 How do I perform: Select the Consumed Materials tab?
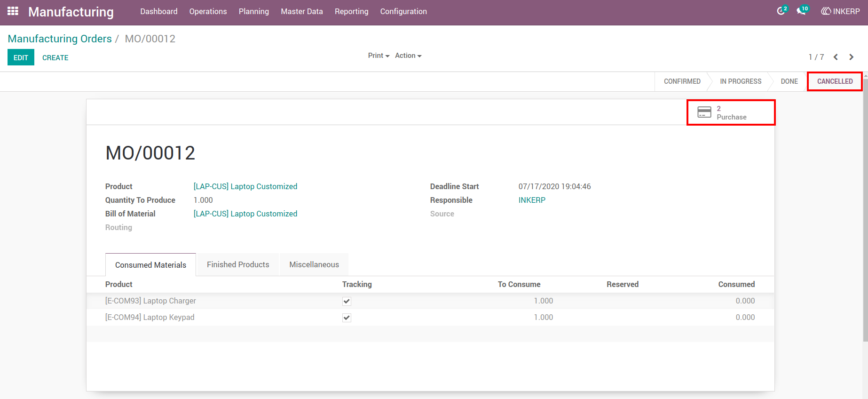coord(150,265)
